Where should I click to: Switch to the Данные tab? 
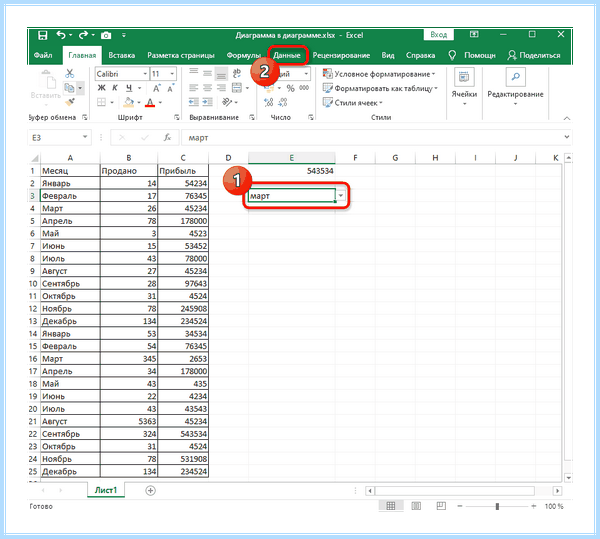pyautogui.click(x=287, y=55)
